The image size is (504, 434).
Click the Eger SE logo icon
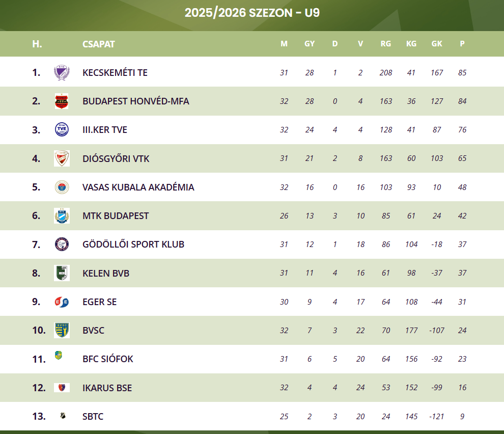[x=62, y=302]
